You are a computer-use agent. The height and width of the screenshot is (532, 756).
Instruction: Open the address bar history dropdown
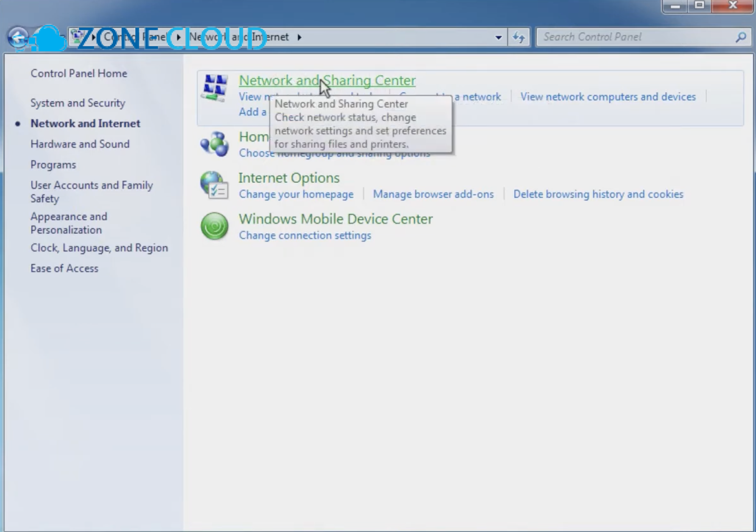[x=498, y=37]
